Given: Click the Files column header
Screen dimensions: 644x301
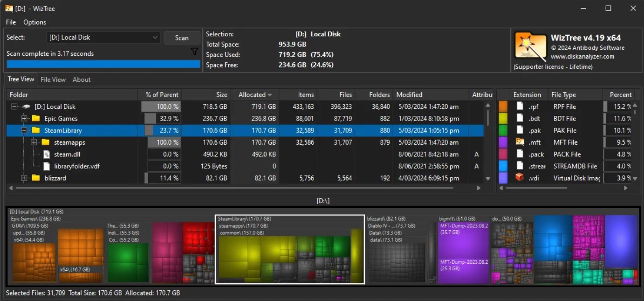Looking at the screenshot, I should point(336,94).
